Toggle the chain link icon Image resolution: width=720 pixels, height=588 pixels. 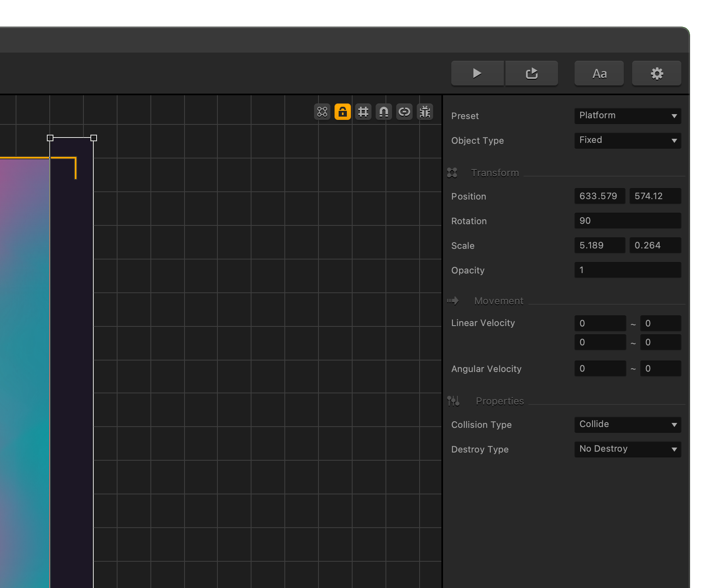(404, 112)
